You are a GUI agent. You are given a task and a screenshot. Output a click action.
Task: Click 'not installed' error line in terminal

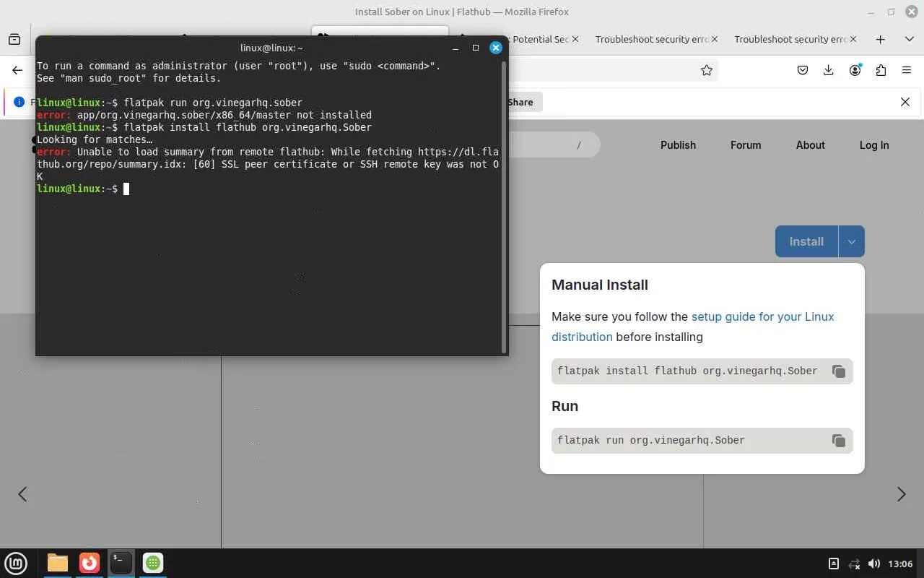point(204,116)
